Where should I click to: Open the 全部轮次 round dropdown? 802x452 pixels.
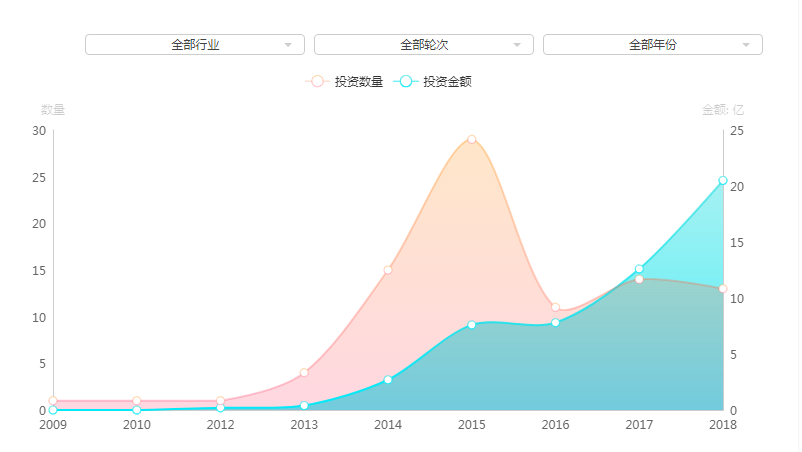[x=424, y=44]
